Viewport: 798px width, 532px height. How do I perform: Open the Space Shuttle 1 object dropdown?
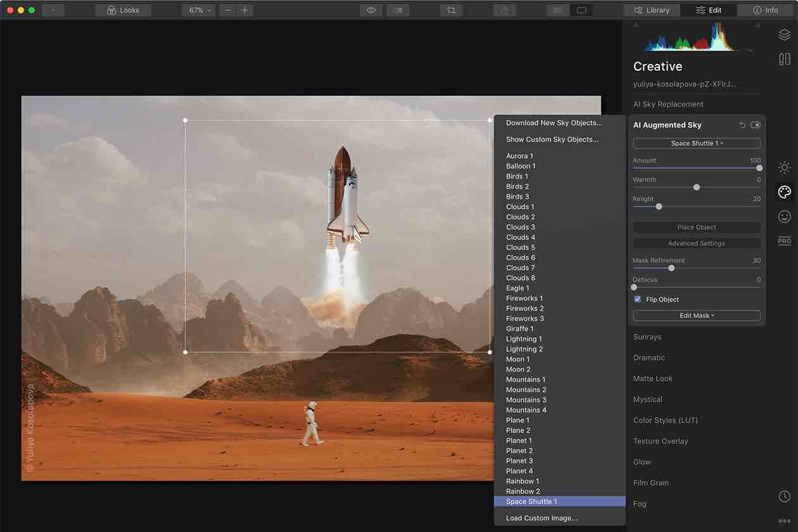pyautogui.click(x=696, y=143)
